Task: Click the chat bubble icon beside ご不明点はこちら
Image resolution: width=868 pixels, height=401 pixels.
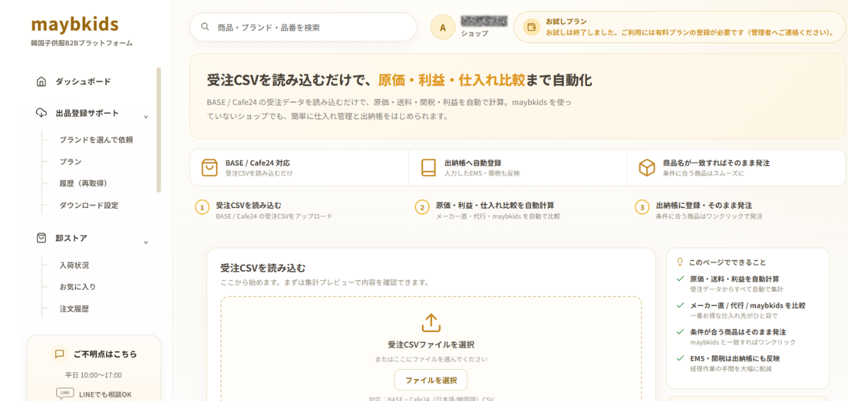Action: [x=60, y=354]
